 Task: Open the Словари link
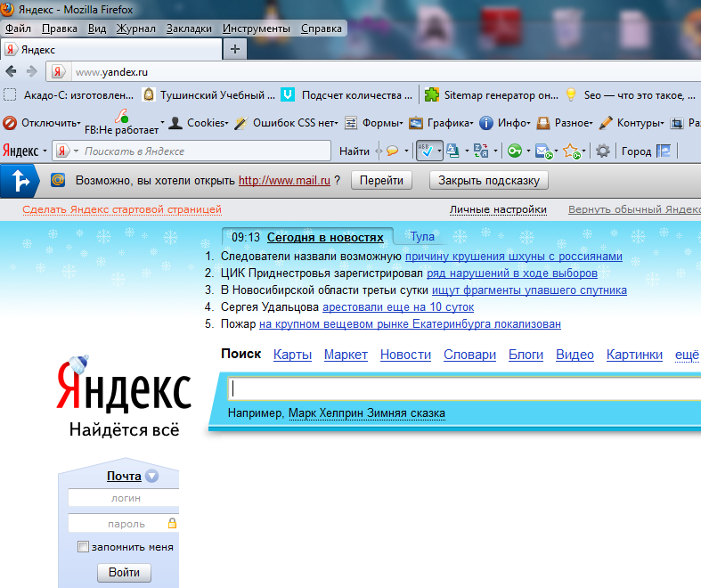click(x=469, y=355)
